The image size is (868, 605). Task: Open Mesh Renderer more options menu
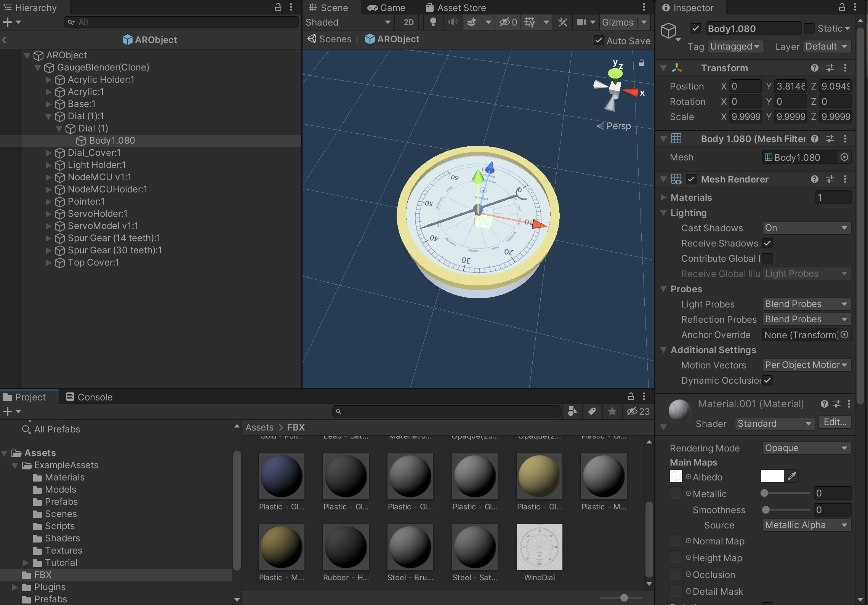pyautogui.click(x=845, y=179)
